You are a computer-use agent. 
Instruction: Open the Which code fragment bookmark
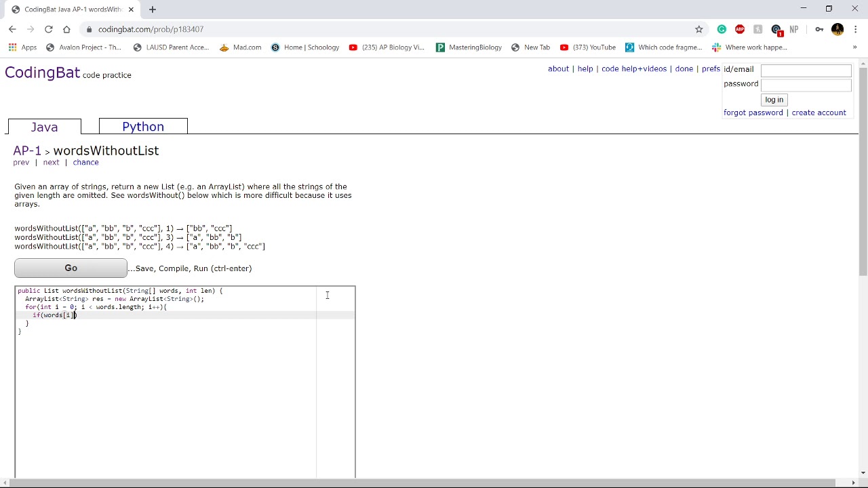pyautogui.click(x=664, y=47)
